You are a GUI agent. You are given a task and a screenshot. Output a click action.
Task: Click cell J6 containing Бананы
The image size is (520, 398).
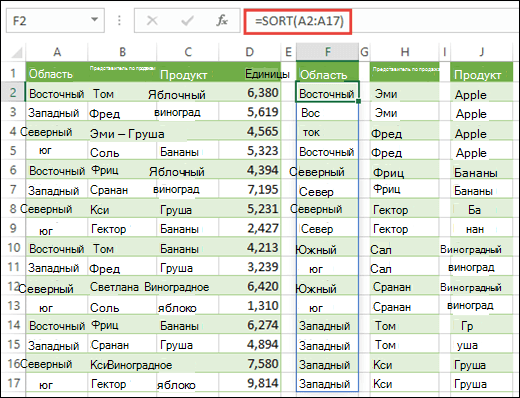coord(482,170)
